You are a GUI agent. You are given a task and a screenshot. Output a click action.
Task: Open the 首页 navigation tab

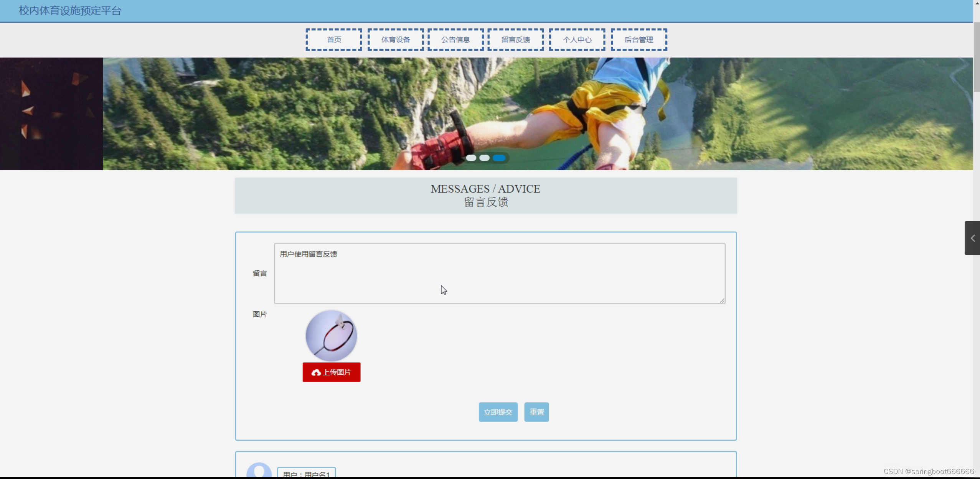[x=334, y=40]
